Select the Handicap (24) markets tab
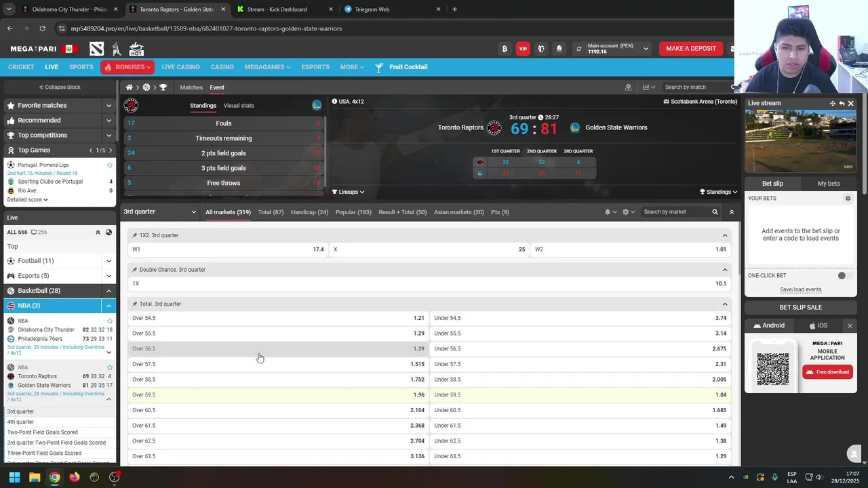 pyautogui.click(x=309, y=212)
